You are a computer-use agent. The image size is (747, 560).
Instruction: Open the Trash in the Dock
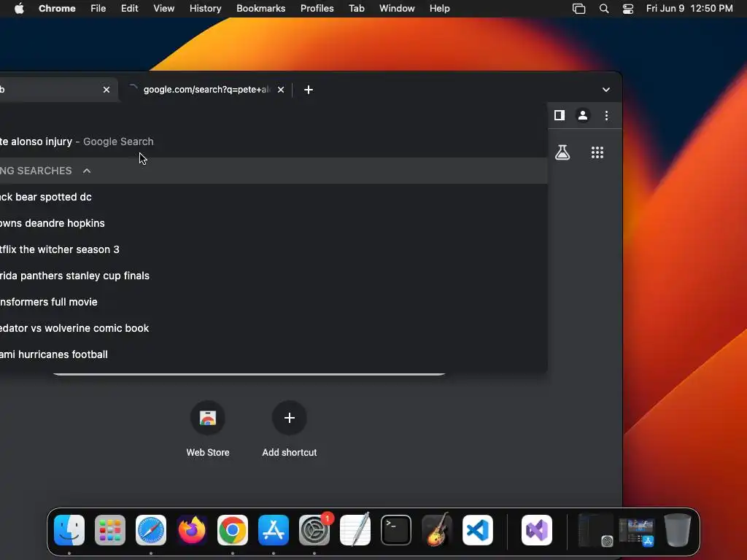click(678, 530)
